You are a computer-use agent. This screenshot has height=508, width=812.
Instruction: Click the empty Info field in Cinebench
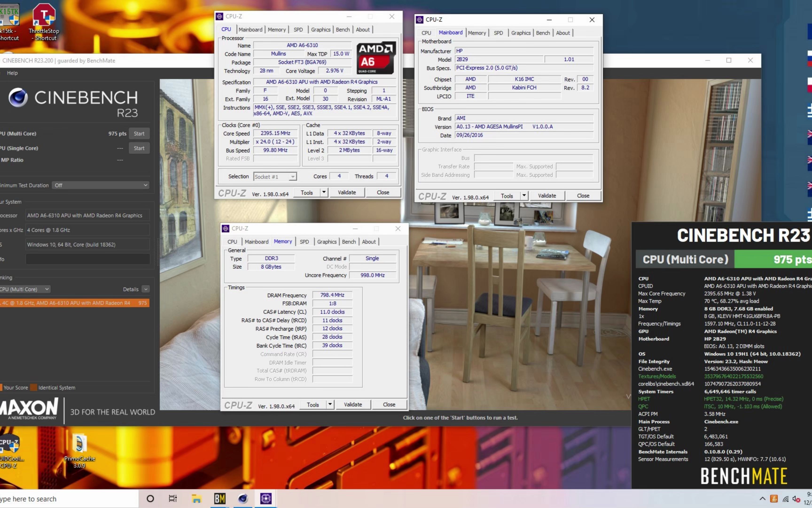click(88, 259)
